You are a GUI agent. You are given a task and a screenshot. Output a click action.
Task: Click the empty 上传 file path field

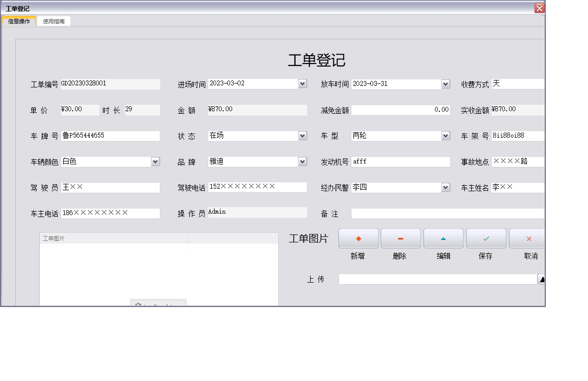437,279
